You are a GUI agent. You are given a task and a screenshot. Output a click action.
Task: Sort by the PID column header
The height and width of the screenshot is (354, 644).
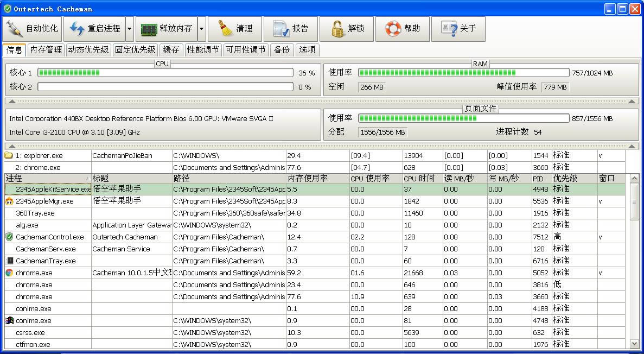pyautogui.click(x=542, y=179)
